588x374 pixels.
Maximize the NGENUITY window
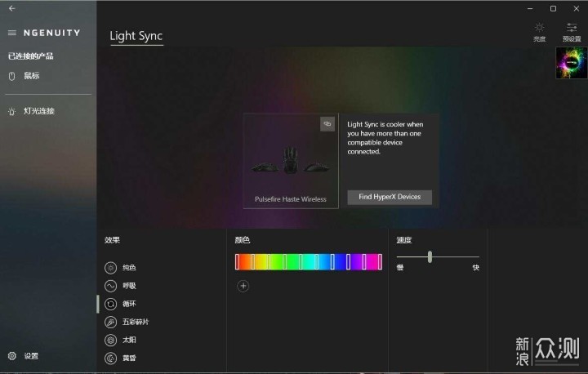pos(553,9)
